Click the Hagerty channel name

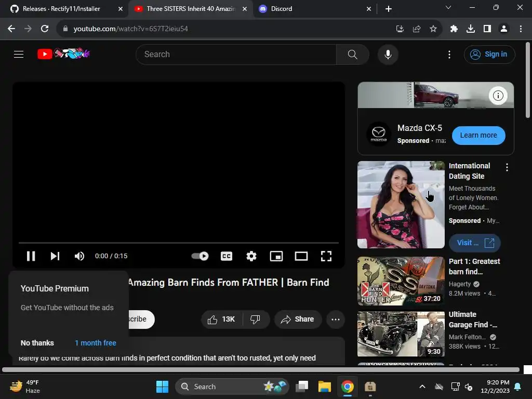click(x=460, y=284)
